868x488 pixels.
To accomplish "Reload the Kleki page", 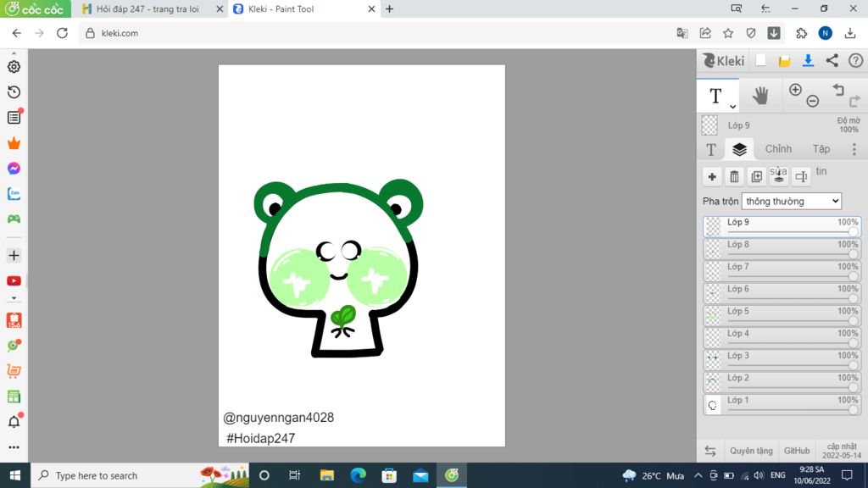I will pyautogui.click(x=62, y=33).
